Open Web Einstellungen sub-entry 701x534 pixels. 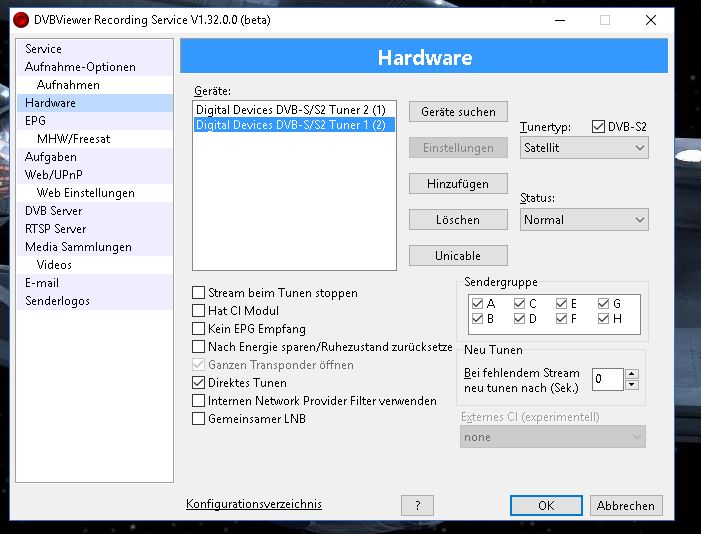pyautogui.click(x=95, y=193)
